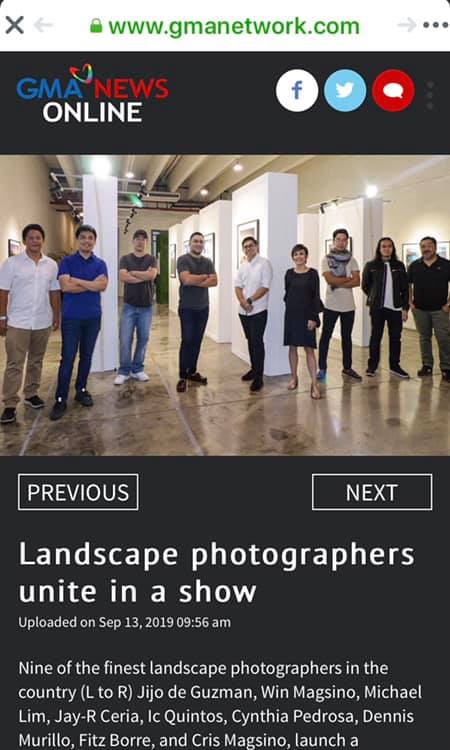Tap the woman in the black dress in the photo
This screenshot has height=750, width=450.
[302, 320]
